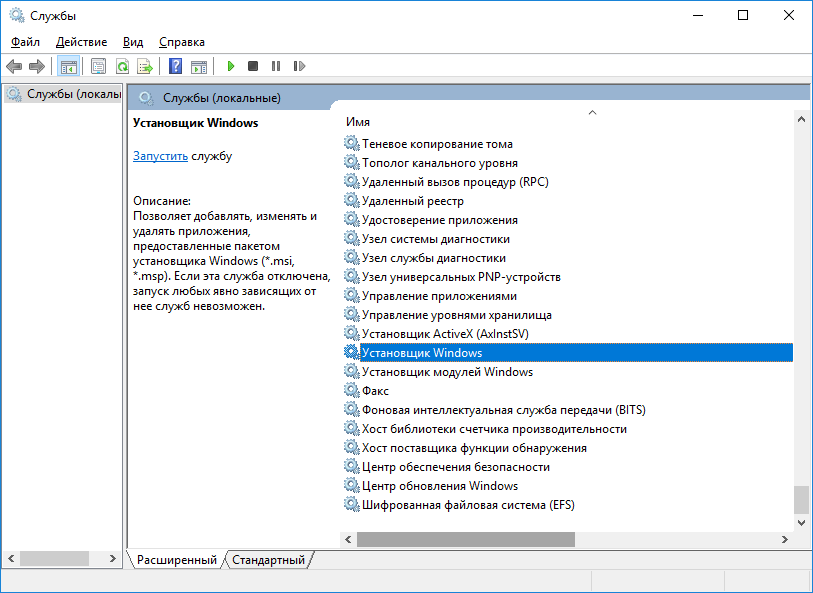The image size is (813, 593).
Task: Click the Запустить link to start service
Action: pos(160,156)
